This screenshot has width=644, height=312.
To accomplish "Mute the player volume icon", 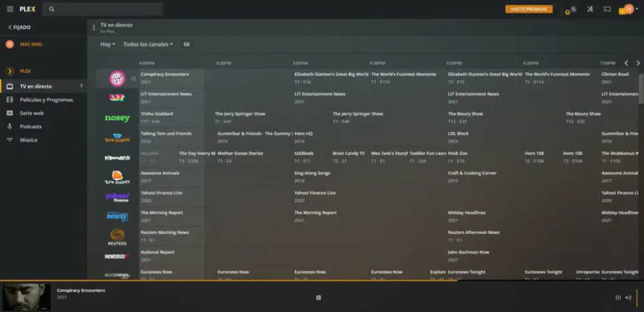I will coord(628,298).
